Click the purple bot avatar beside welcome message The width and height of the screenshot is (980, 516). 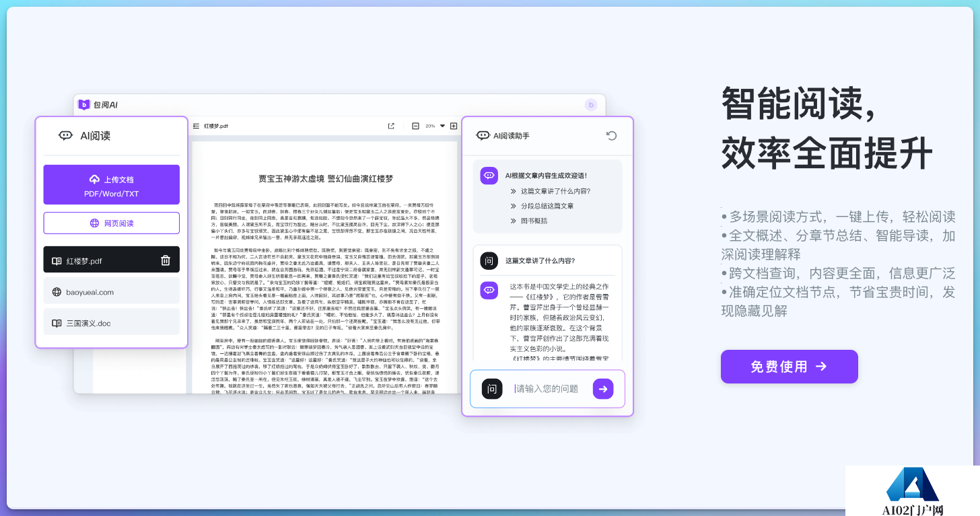point(489,176)
